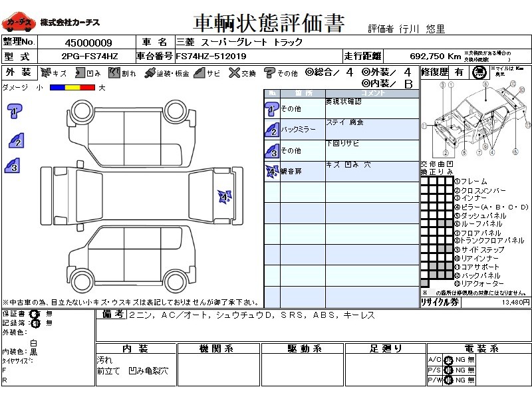This screenshot has width=532, height=399.
Task: Click damage marker 3 left of the vehicle diagram
Action: point(13,166)
